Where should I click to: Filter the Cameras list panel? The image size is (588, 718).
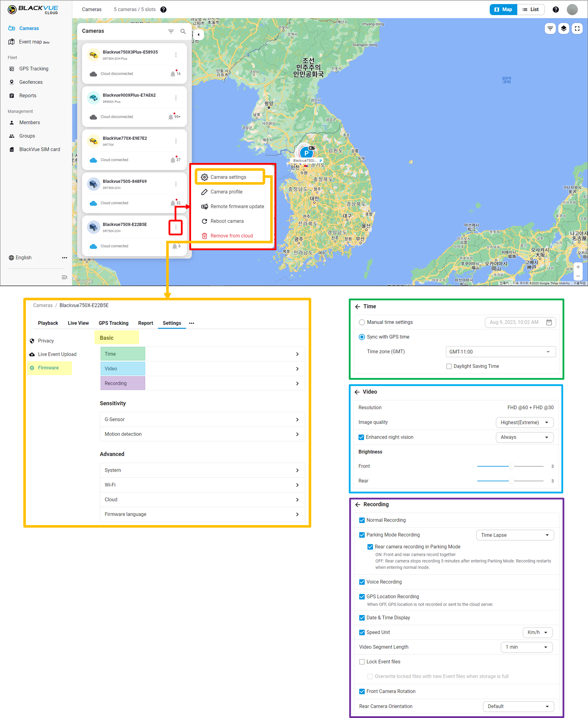[171, 31]
